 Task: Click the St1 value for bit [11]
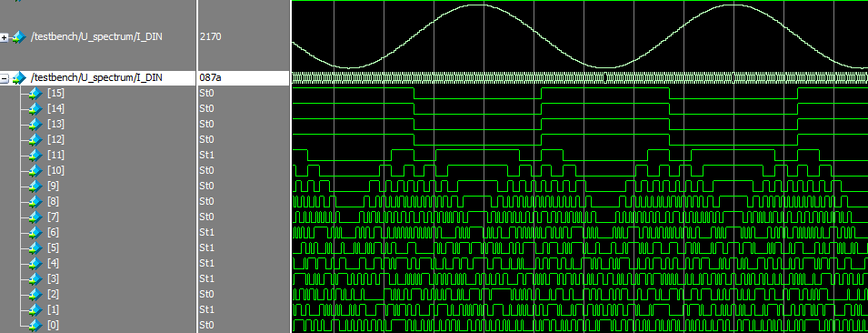pos(206,155)
